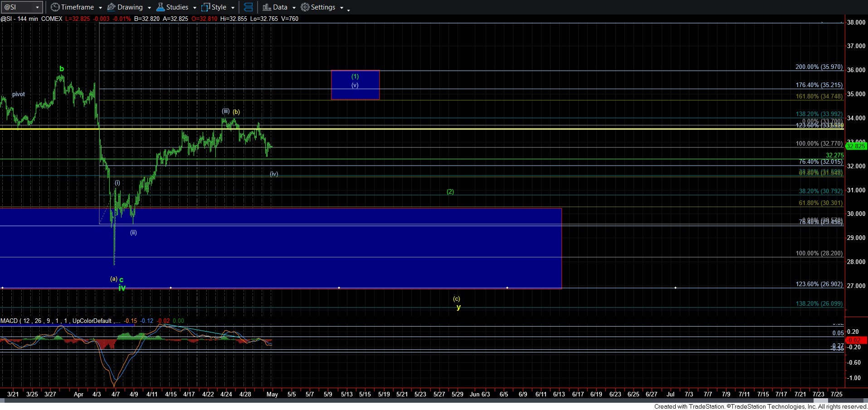Screen dimensions: 868x410
Task: Open the Style menu label
Action: pos(219,7)
